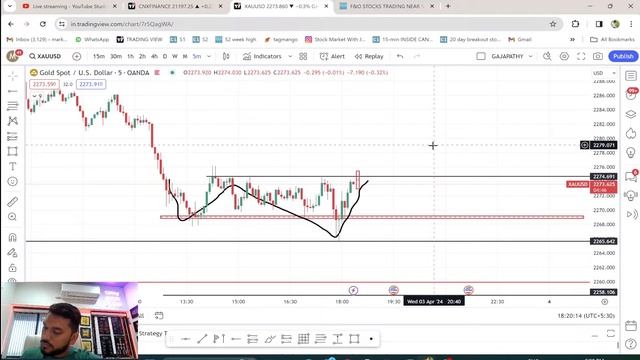
Task: Expand the timeframe interval dropdown
Action: coord(209,56)
